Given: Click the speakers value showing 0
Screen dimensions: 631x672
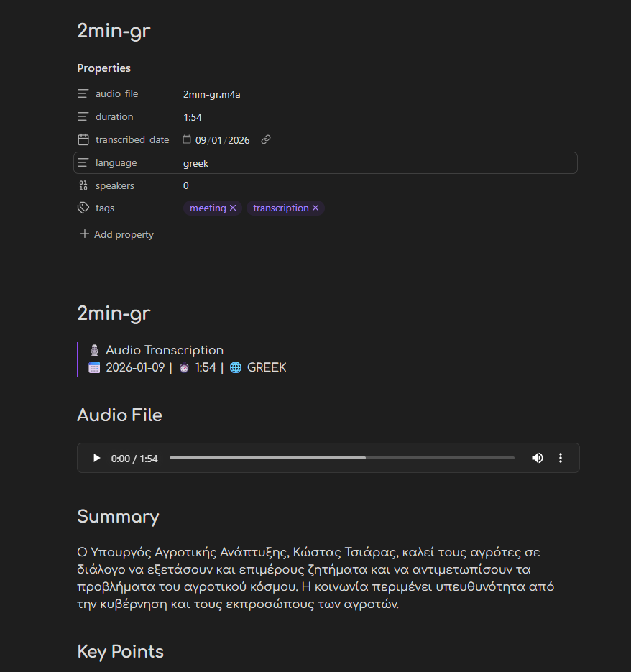Looking at the screenshot, I should pos(185,185).
